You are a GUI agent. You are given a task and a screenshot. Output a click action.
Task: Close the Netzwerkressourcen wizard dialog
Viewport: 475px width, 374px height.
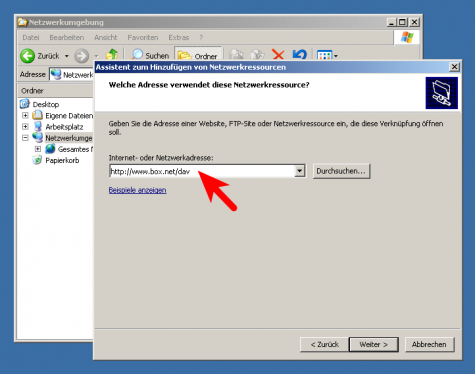click(x=454, y=67)
